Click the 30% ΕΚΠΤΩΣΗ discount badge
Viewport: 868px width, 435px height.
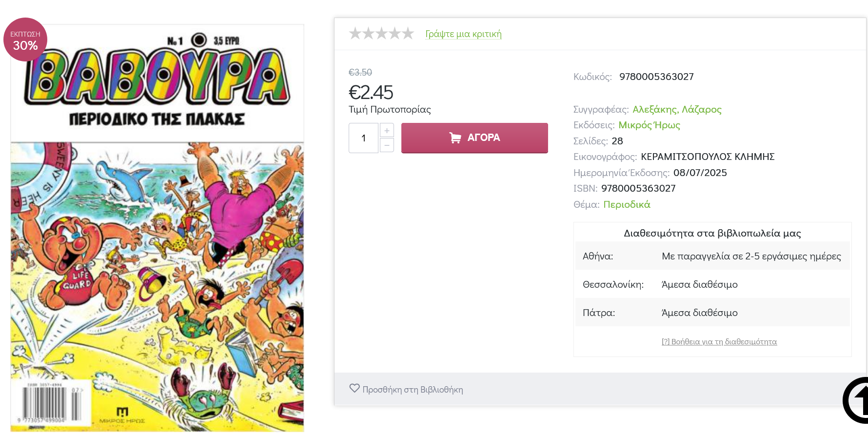click(25, 40)
